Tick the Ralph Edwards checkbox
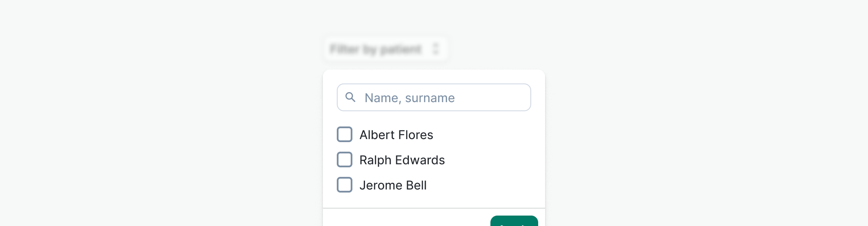This screenshot has height=226, width=868. (x=345, y=160)
